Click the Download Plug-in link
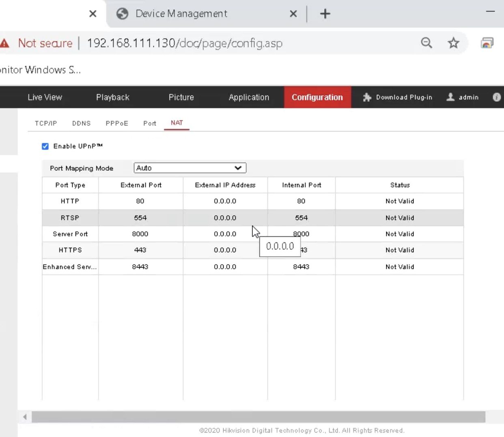The height and width of the screenshot is (437, 504). tap(404, 97)
